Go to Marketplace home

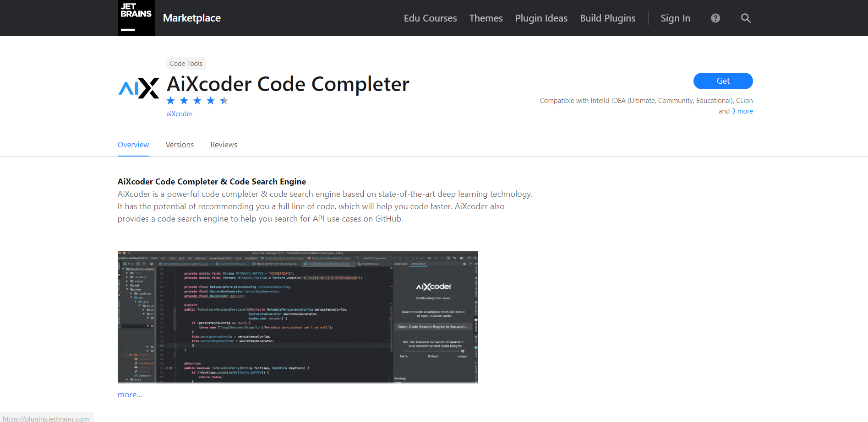(x=192, y=18)
